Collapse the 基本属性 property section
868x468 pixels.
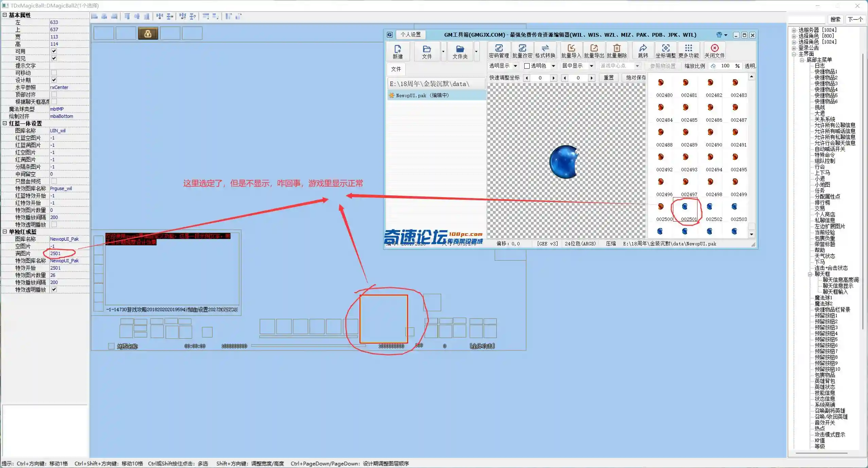(x=5, y=15)
